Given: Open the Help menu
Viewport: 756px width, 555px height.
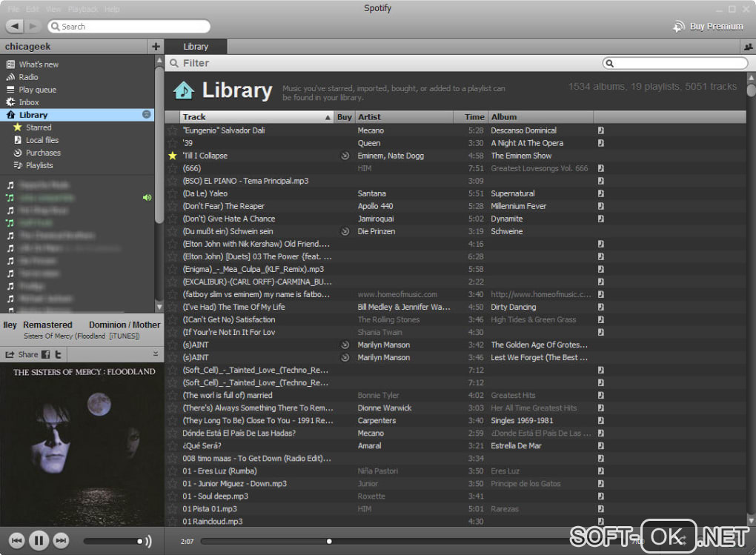Looking at the screenshot, I should coord(112,9).
